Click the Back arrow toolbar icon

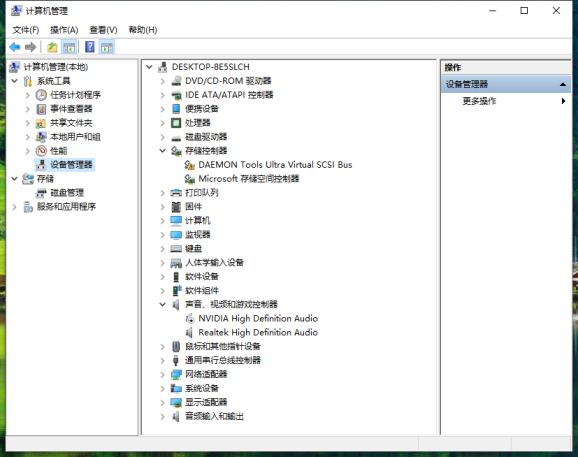(15, 47)
